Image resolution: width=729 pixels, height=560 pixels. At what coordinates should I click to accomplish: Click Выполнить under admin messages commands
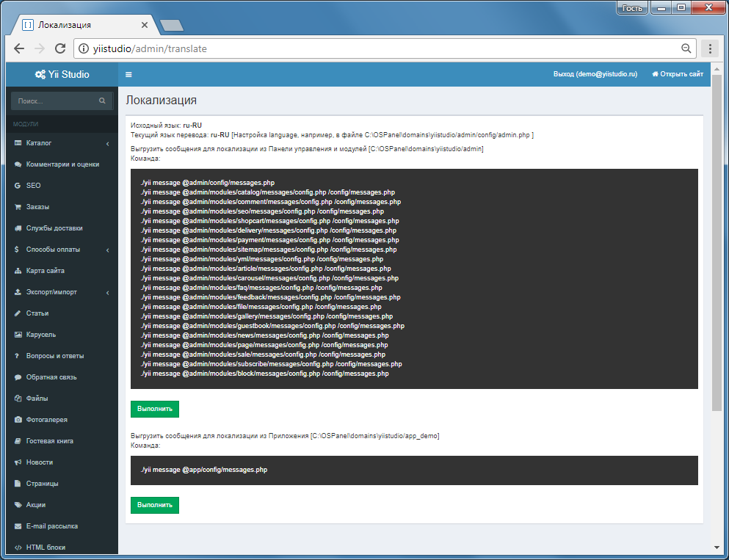click(x=155, y=409)
